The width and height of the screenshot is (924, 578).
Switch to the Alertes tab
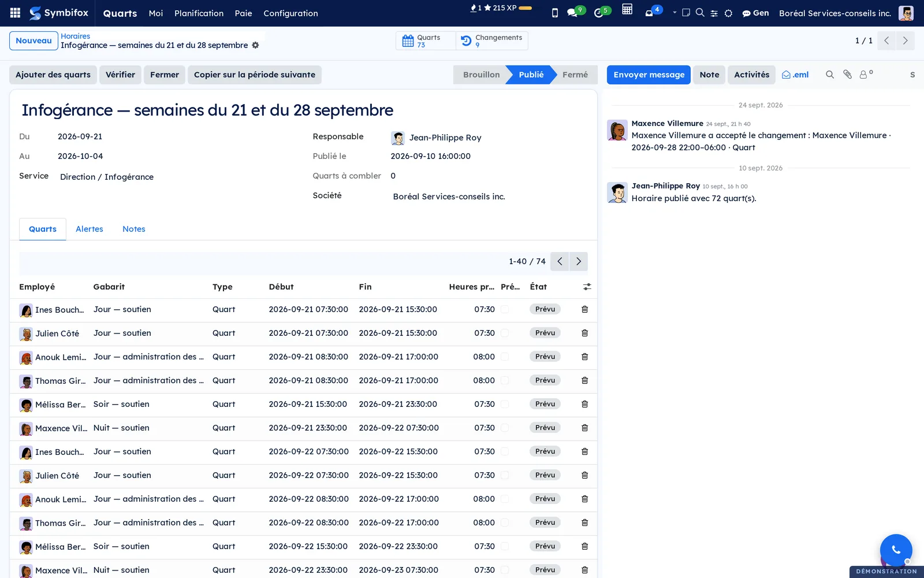90,229
